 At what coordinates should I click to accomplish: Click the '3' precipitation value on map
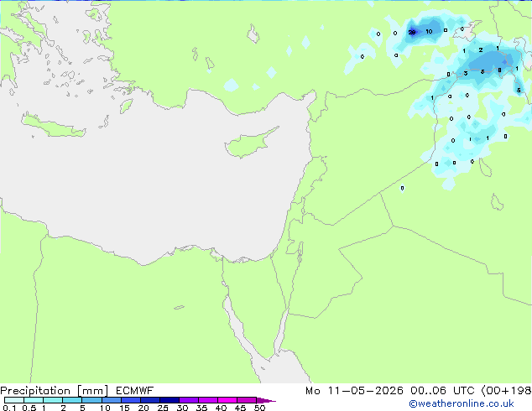click(466, 73)
